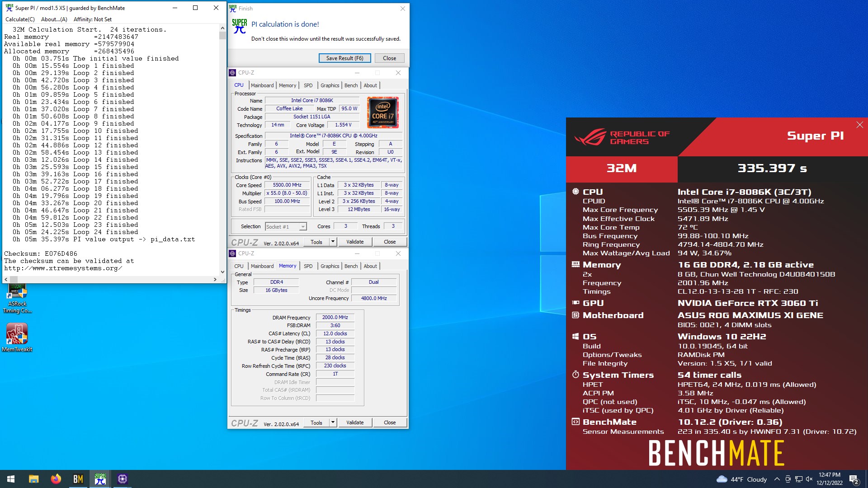
Task: Switch to CPU-Z taskbar icon
Action: click(123, 479)
